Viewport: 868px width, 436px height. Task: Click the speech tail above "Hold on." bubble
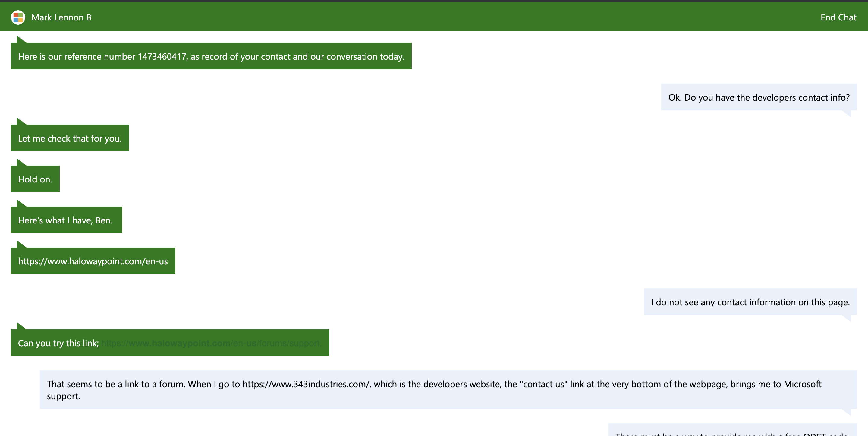pyautogui.click(x=20, y=163)
